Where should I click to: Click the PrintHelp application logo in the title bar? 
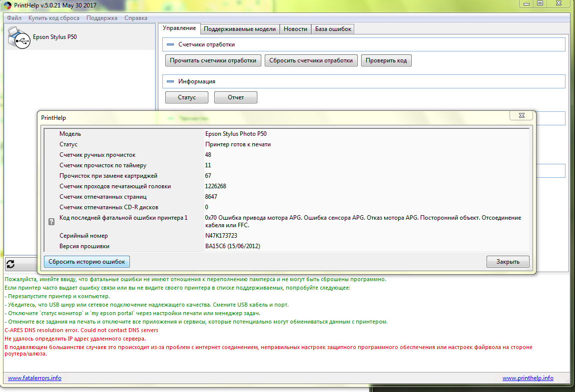[7, 5]
